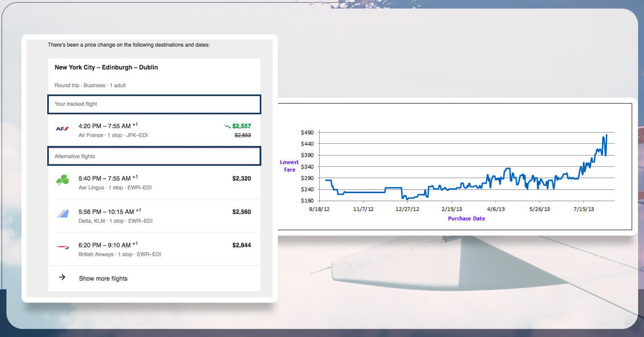Click the price change notice text
The height and width of the screenshot is (337, 644).
click(x=129, y=45)
